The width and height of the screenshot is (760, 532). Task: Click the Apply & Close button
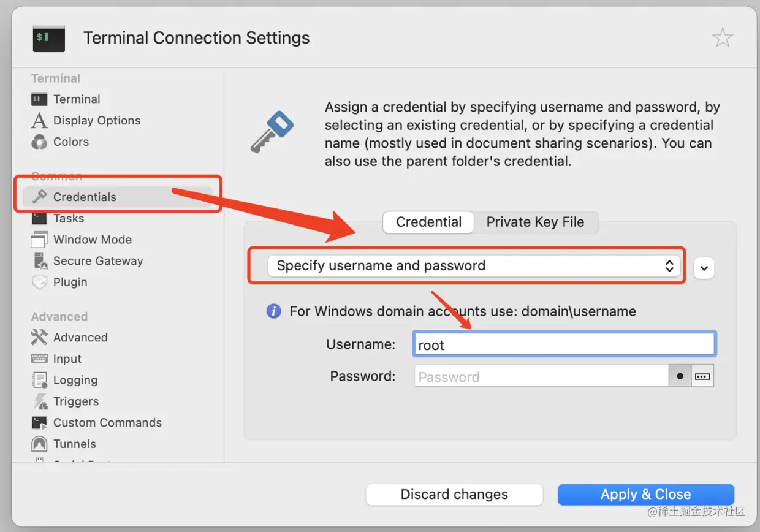(645, 495)
